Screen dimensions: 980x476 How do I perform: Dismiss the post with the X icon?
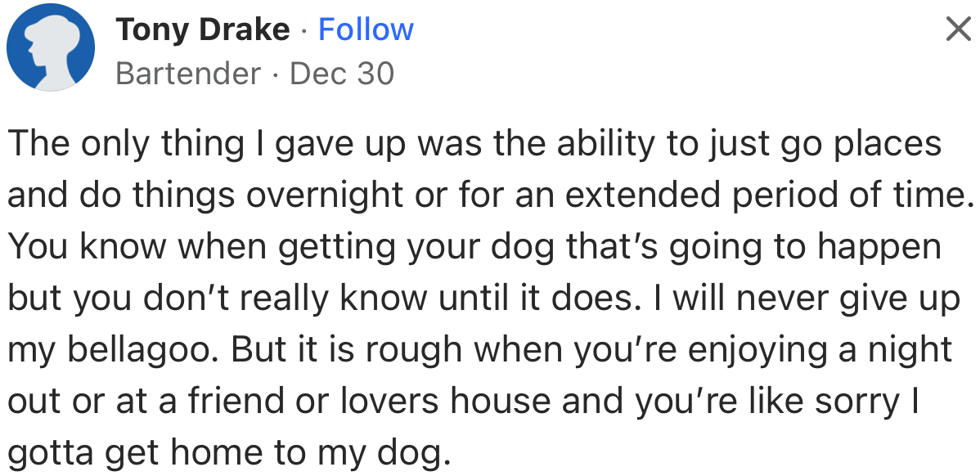pos(957,29)
